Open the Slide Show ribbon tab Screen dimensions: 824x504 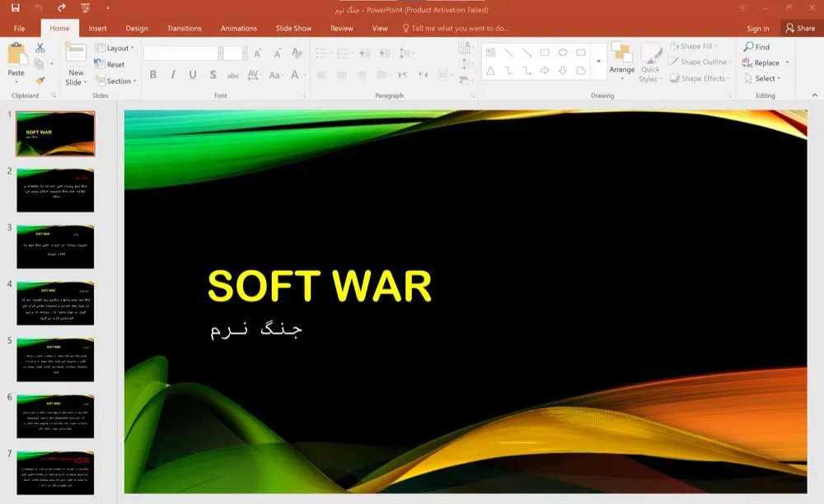(293, 27)
